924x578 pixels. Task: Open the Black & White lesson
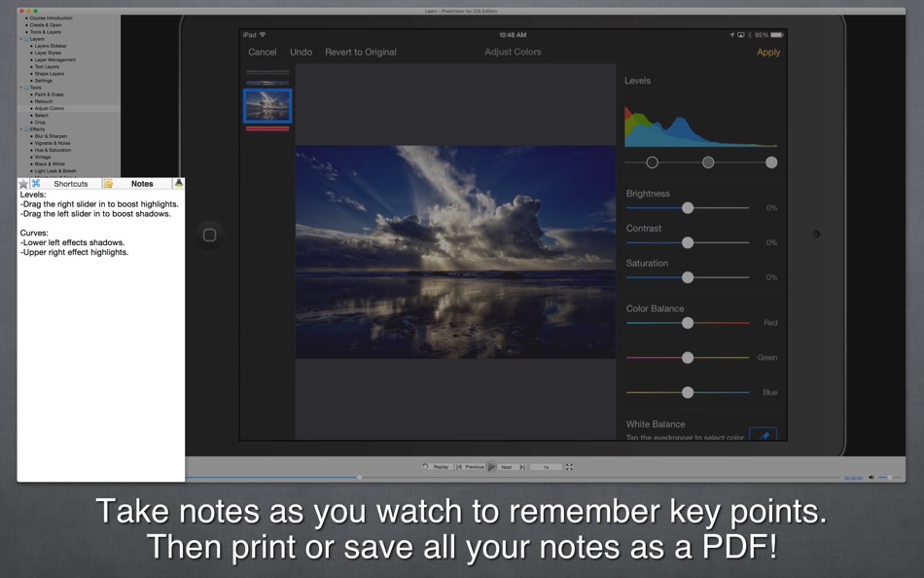click(50, 164)
